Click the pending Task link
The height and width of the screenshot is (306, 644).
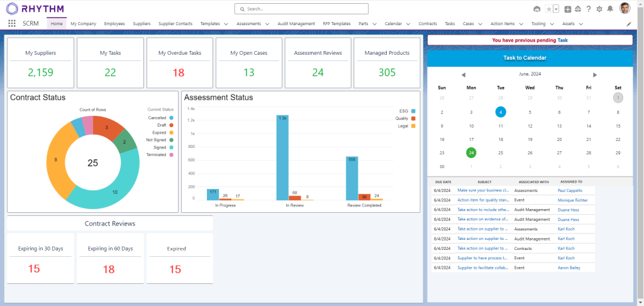tap(563, 40)
